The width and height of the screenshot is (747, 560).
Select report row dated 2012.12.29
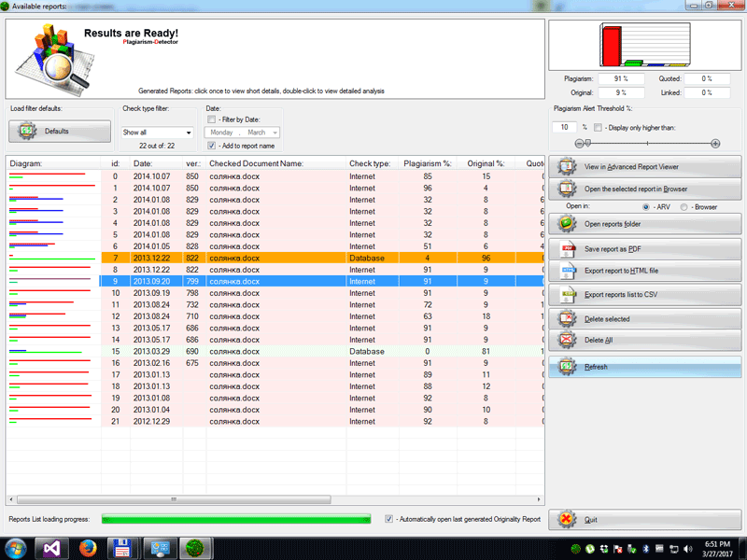coord(275,422)
